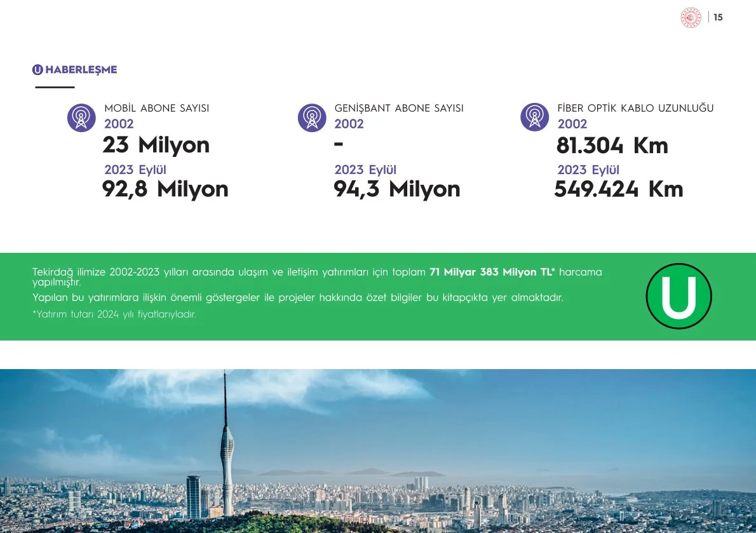This screenshot has height=533, width=756.
Task: Click the 92,8 Milyon figure
Action: 165,189
